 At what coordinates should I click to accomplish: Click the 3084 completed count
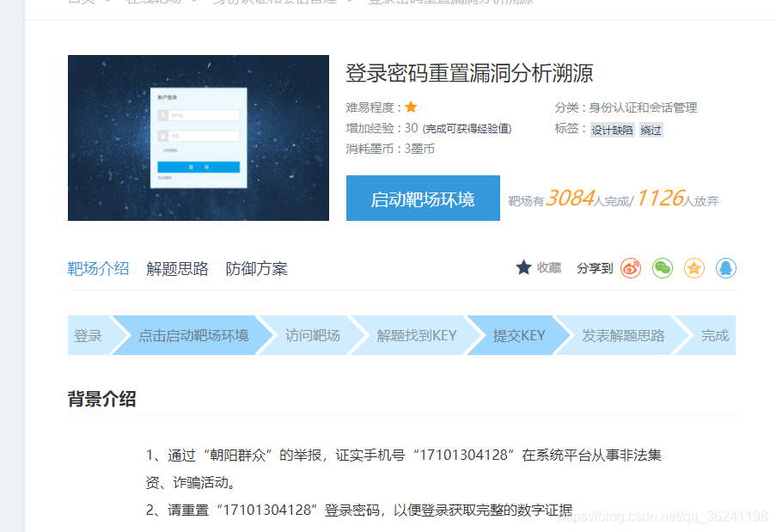tap(570, 198)
